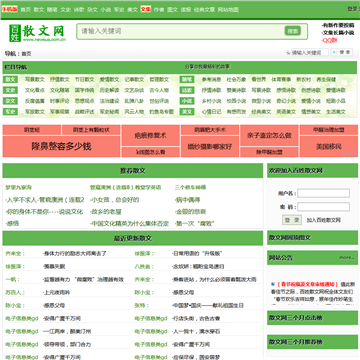Open 诗歌 in the top navigation bar
The image size is (360, 360).
[x=79, y=10]
